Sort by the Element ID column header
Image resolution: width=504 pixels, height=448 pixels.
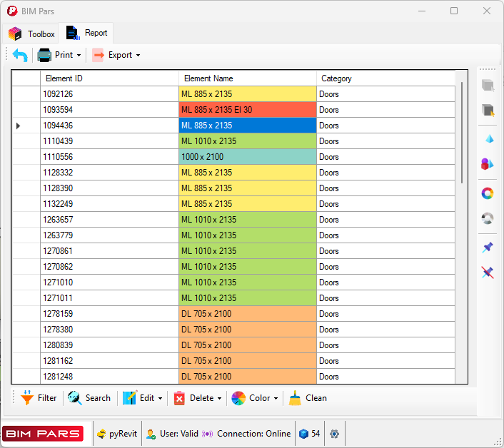(109, 78)
